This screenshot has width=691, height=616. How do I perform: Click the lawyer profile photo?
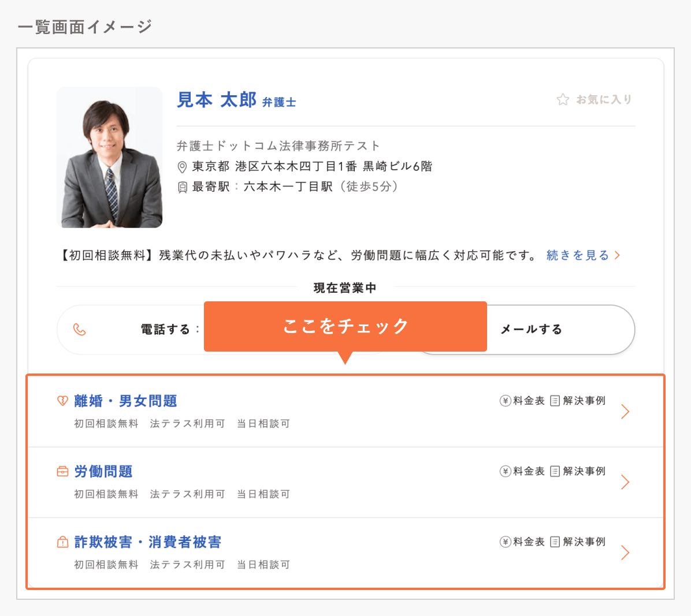(x=110, y=157)
